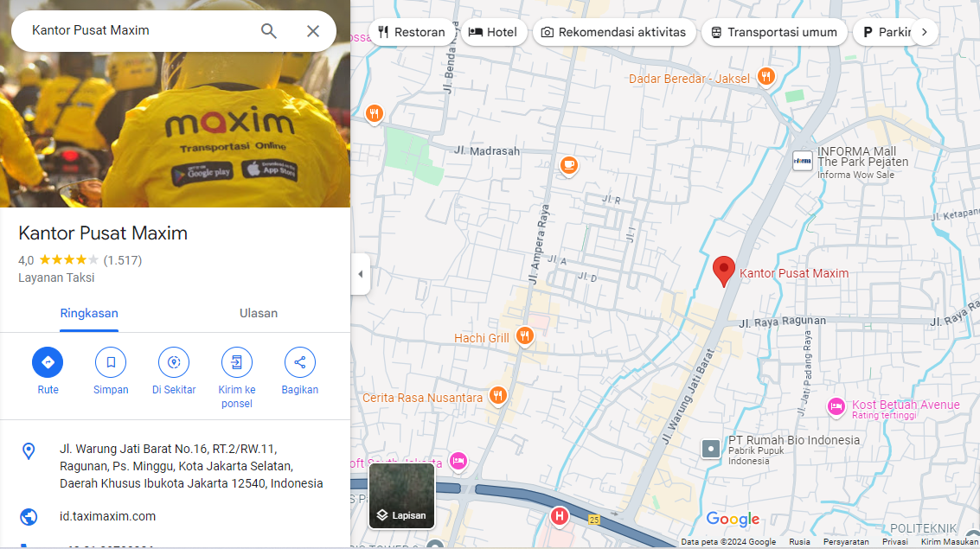
Task: Click the cafe marker near Jl. Madrasah
Action: tap(569, 166)
